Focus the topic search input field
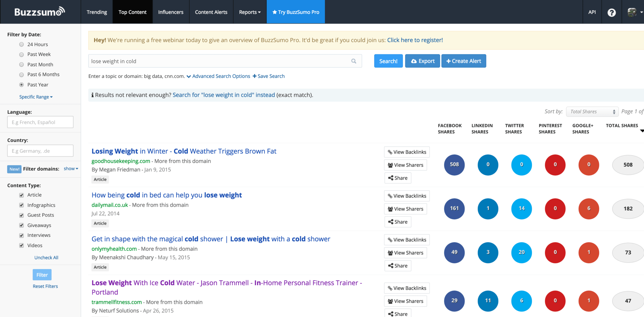Viewport: 644px width, 317px height. tap(225, 61)
